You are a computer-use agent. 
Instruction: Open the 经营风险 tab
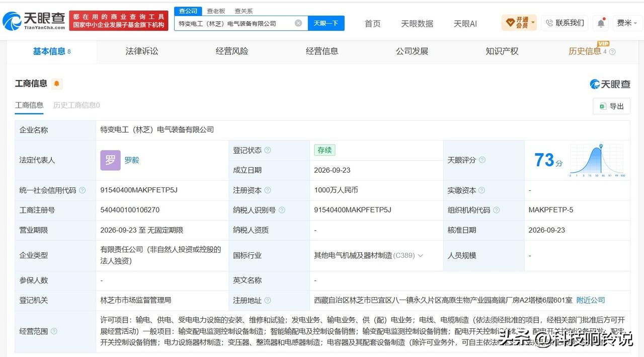(x=232, y=51)
